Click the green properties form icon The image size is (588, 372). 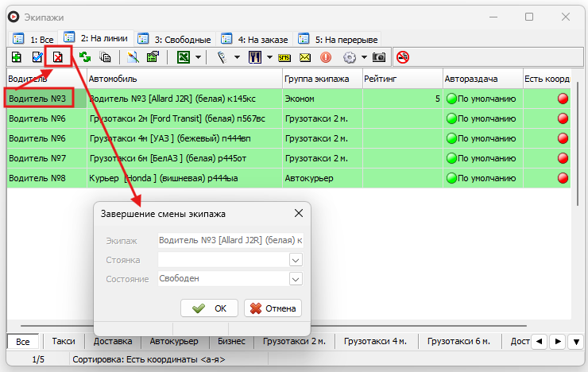click(153, 57)
